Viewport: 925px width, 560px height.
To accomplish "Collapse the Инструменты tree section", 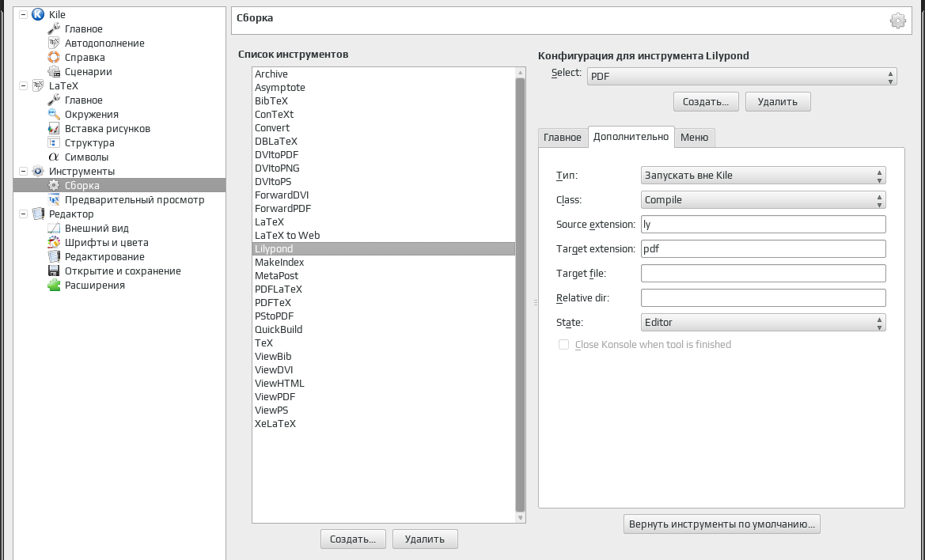I will pyautogui.click(x=23, y=171).
